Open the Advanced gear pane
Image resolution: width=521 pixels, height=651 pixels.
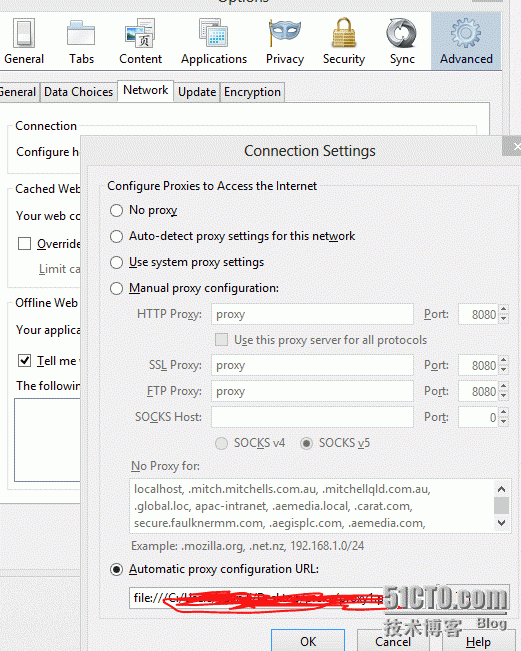tap(466, 41)
